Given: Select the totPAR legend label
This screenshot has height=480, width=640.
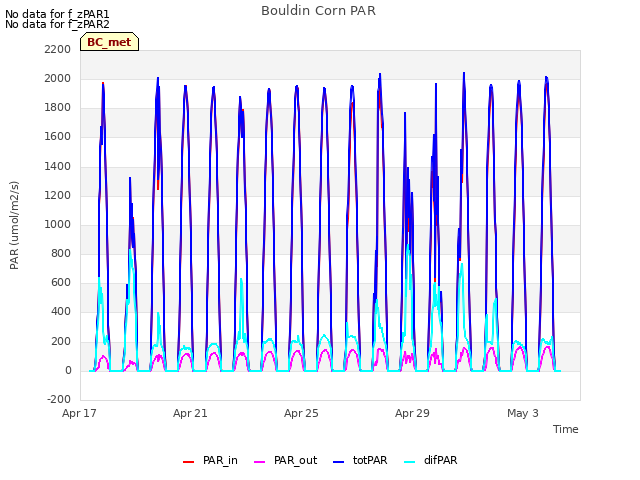Looking at the screenshot, I should [370, 460].
